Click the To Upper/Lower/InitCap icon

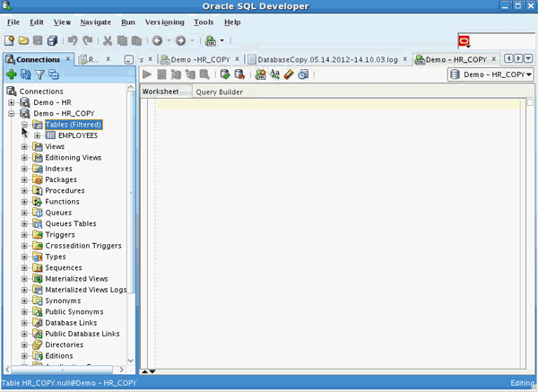click(275, 74)
